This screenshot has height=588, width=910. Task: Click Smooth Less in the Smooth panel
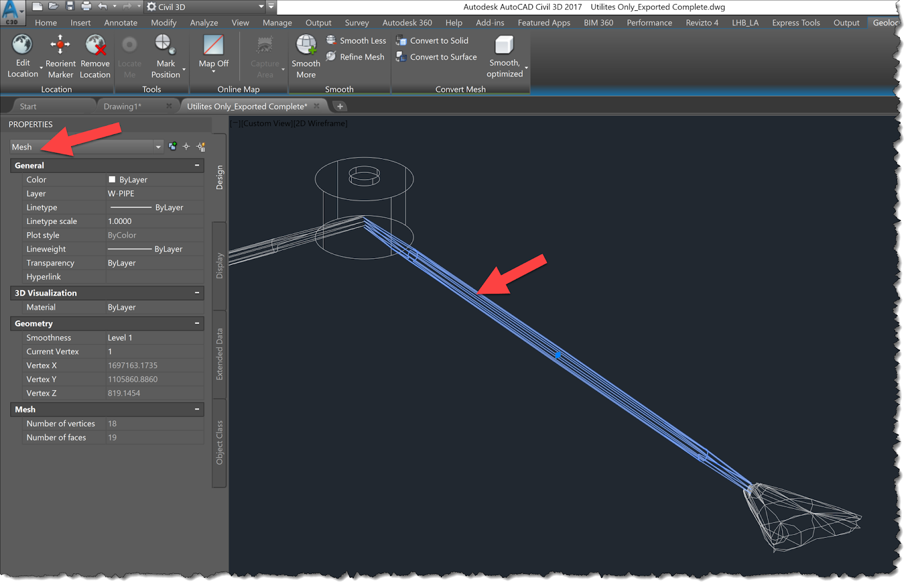(x=356, y=40)
